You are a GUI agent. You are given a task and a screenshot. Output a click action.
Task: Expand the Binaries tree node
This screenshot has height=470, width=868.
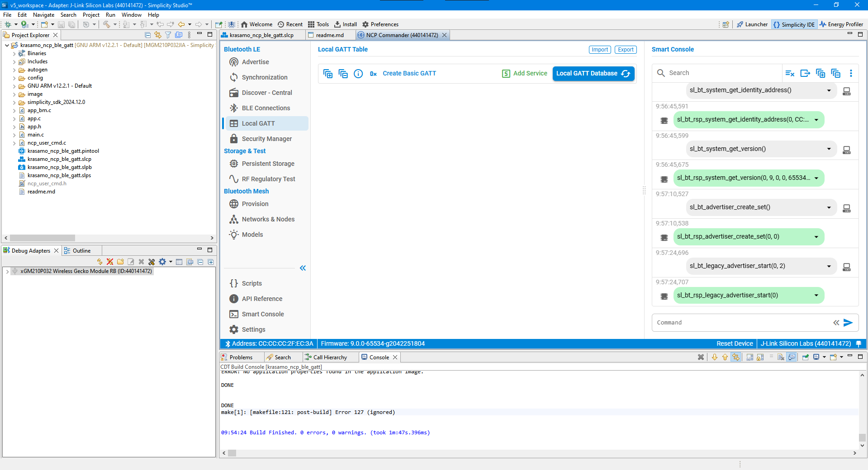point(14,53)
